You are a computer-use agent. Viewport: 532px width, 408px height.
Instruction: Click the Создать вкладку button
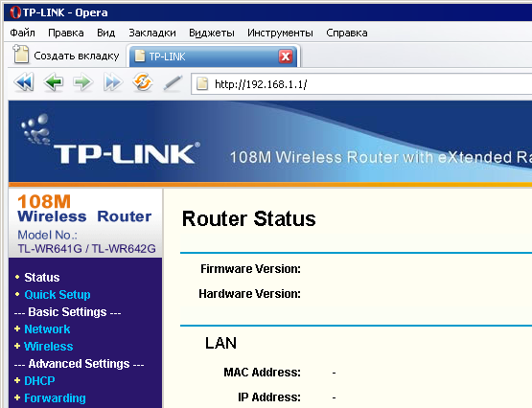pyautogui.click(x=66, y=55)
